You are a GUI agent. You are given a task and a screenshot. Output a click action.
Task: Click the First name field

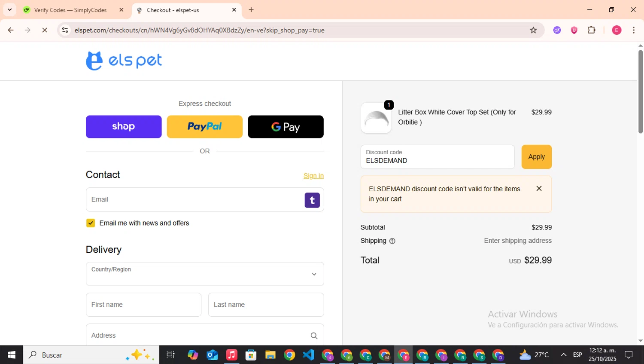tap(143, 305)
